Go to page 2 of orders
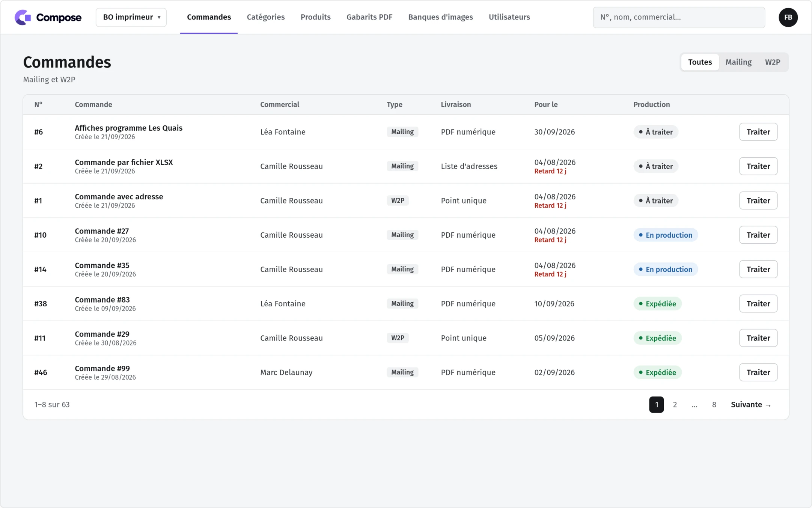This screenshot has width=812, height=508. click(x=675, y=405)
